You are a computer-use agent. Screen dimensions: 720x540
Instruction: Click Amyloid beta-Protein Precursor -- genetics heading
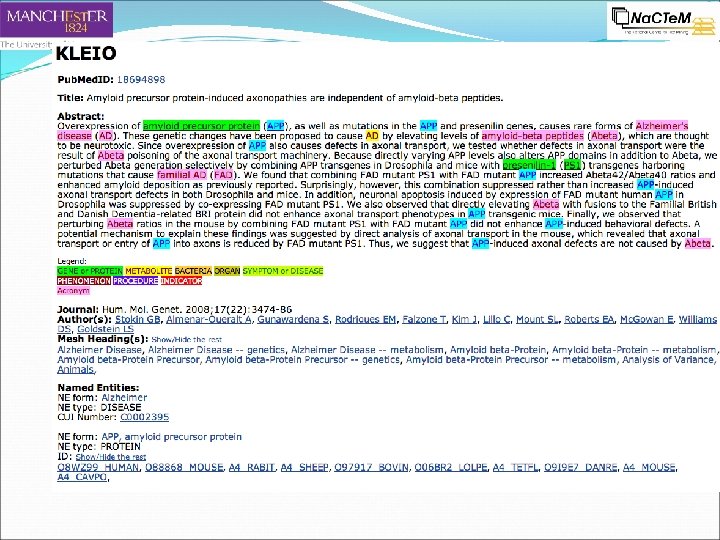pyautogui.click(x=303, y=360)
